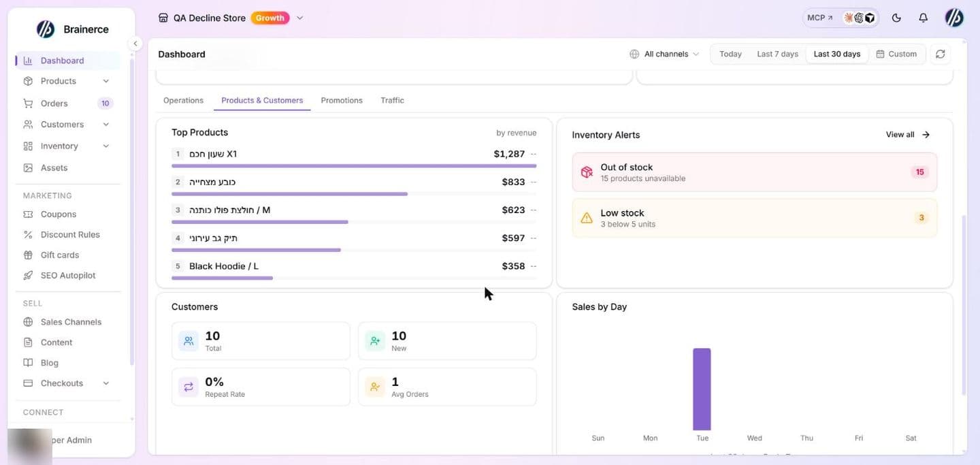The width and height of the screenshot is (980, 465).
Task: Refresh the dashboard data
Action: pyautogui.click(x=941, y=54)
